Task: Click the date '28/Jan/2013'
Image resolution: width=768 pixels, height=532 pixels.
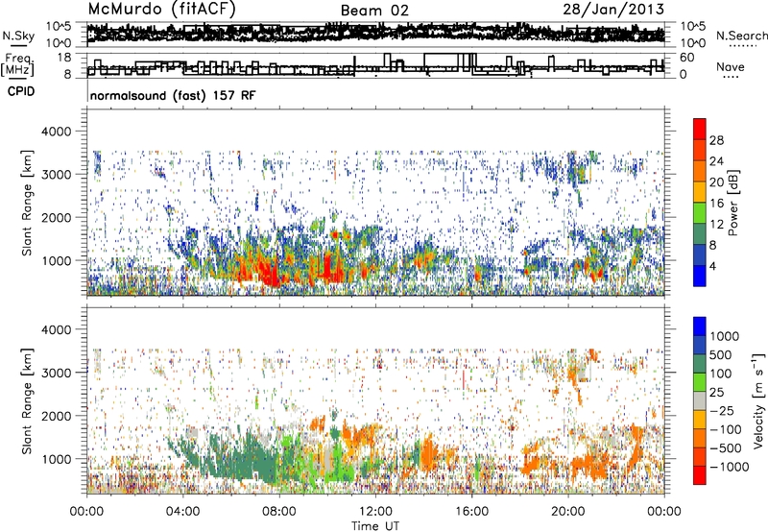Action: pyautogui.click(x=613, y=10)
